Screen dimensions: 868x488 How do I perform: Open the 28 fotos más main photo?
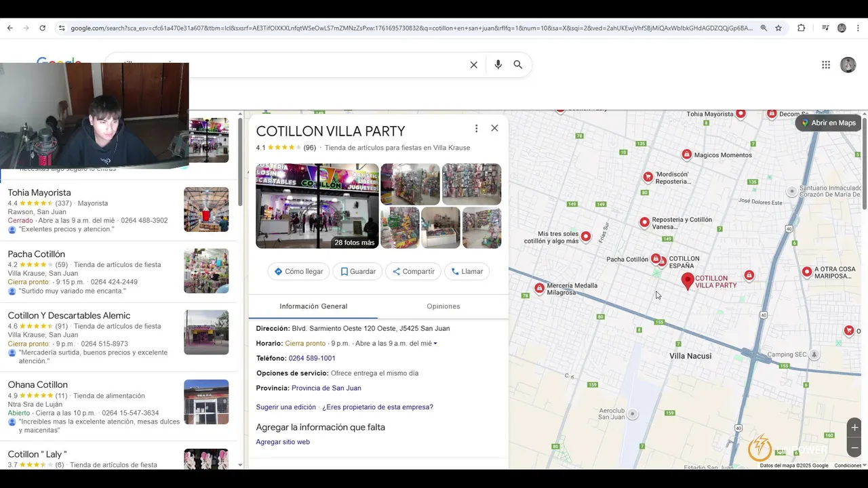(317, 206)
